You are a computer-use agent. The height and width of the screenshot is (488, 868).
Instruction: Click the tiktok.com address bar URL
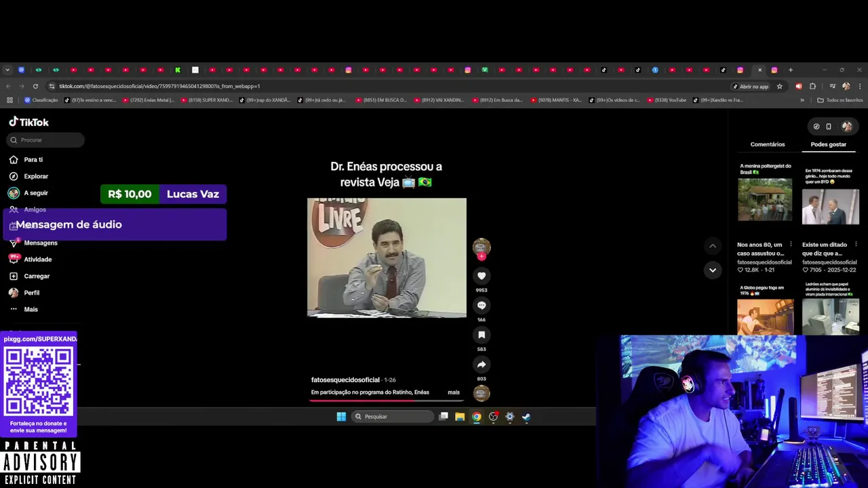[x=159, y=86]
